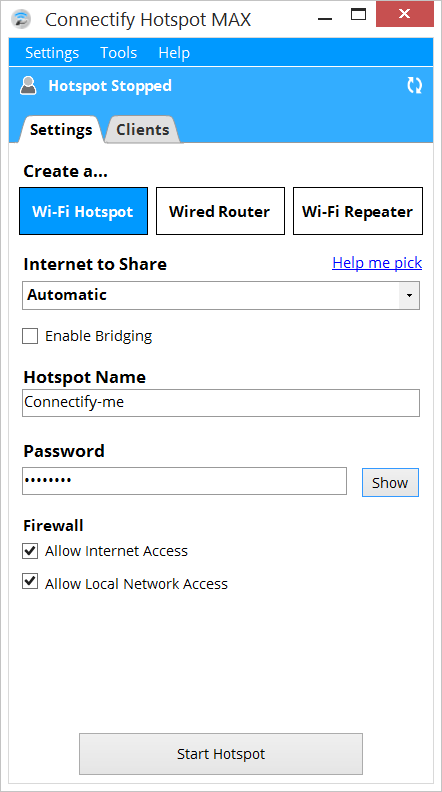442x792 pixels.
Task: Open the Help menu
Action: 174,53
